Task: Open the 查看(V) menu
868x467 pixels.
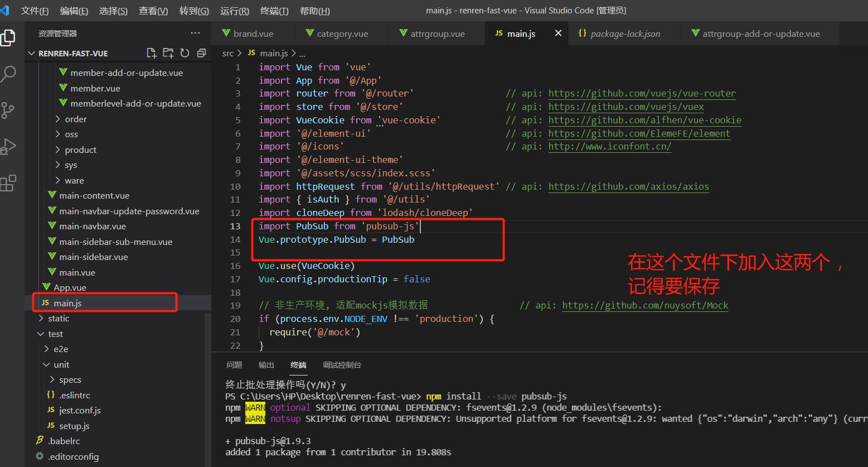Action: pos(153,11)
